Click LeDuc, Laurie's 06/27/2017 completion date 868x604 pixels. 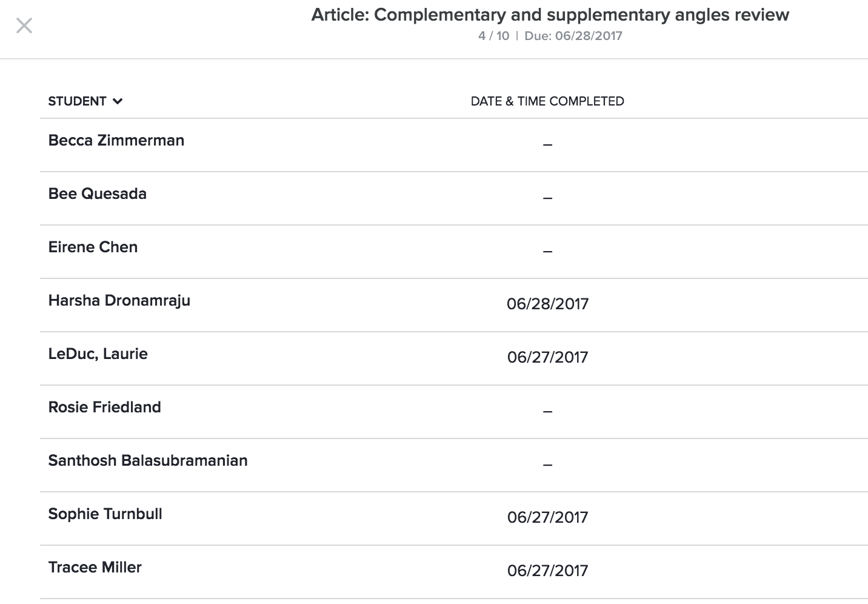(x=547, y=357)
